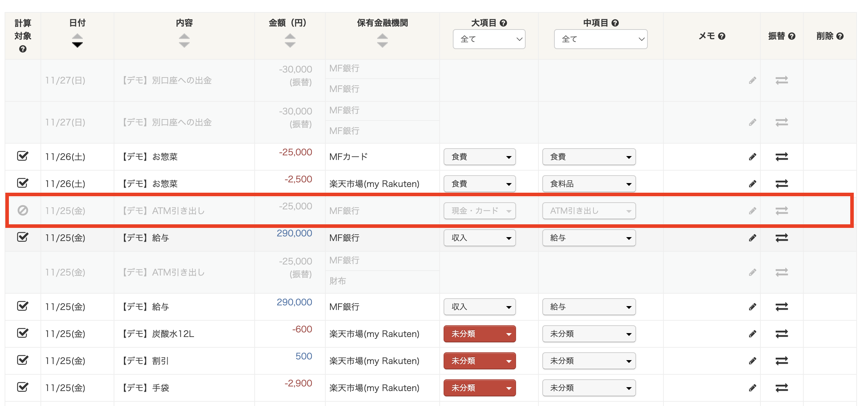This screenshot has height=406, width=868.
Task: Open help icon next to 削除 header
Action: tap(840, 36)
